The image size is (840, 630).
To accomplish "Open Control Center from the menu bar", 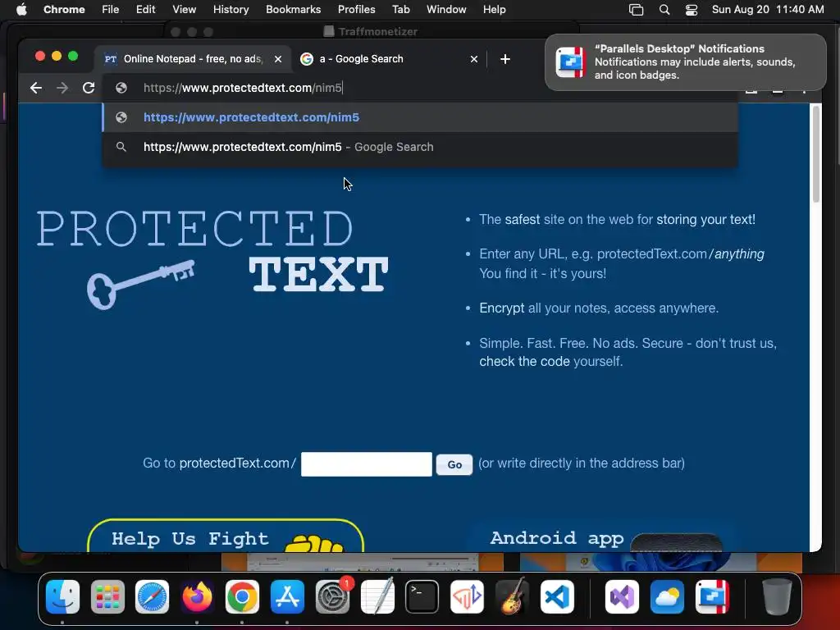I will [x=692, y=10].
